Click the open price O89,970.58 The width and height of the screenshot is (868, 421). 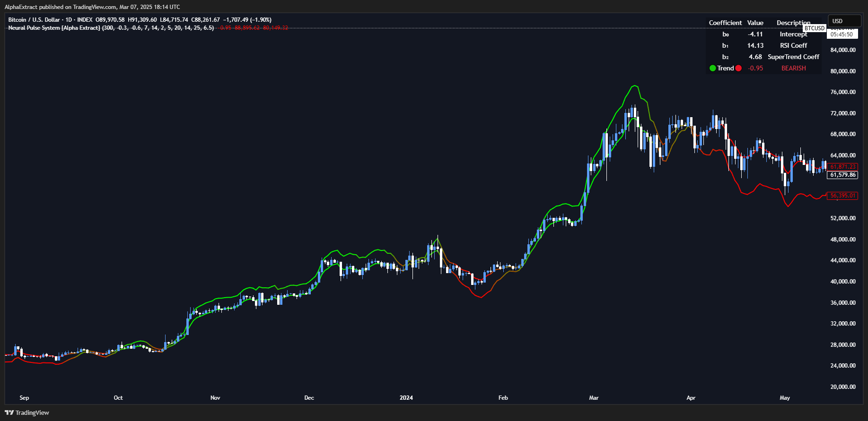coord(110,20)
